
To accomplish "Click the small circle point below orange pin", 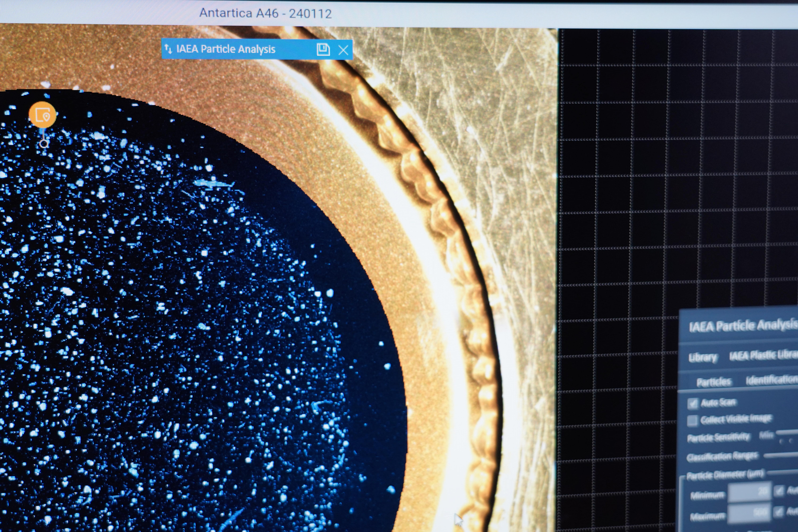I will pos(43,144).
